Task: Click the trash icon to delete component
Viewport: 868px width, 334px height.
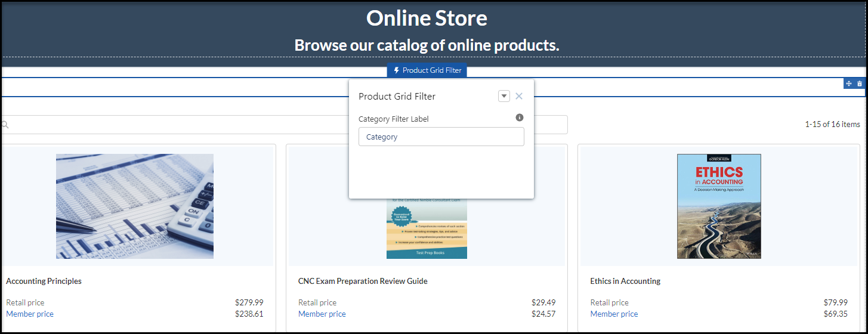Action: pos(860,84)
